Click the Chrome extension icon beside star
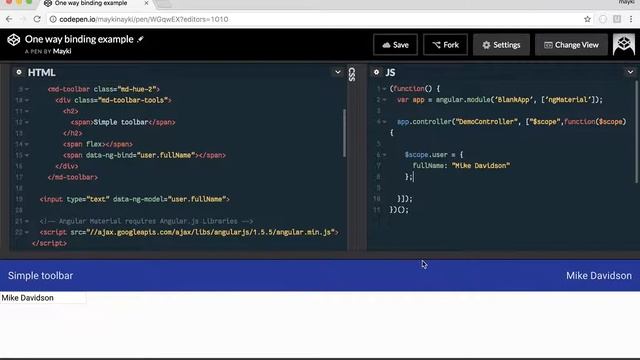The image size is (640, 360). [x=603, y=19]
